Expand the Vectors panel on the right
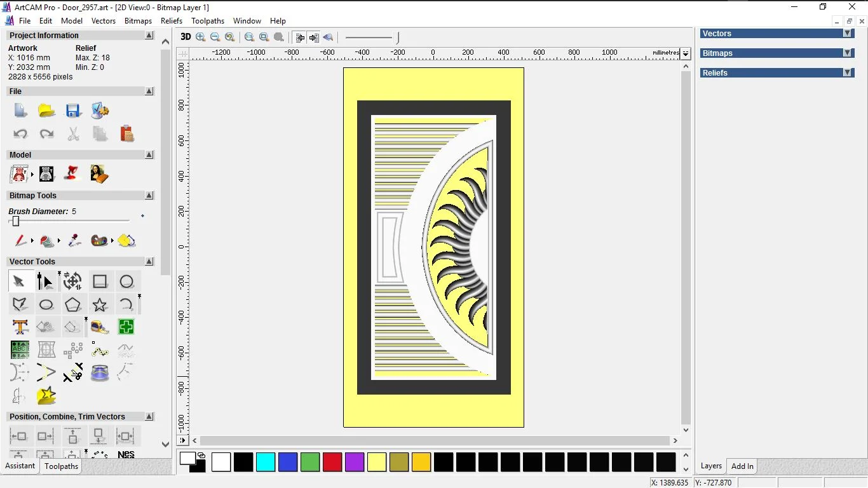The image size is (868, 488). pos(847,34)
